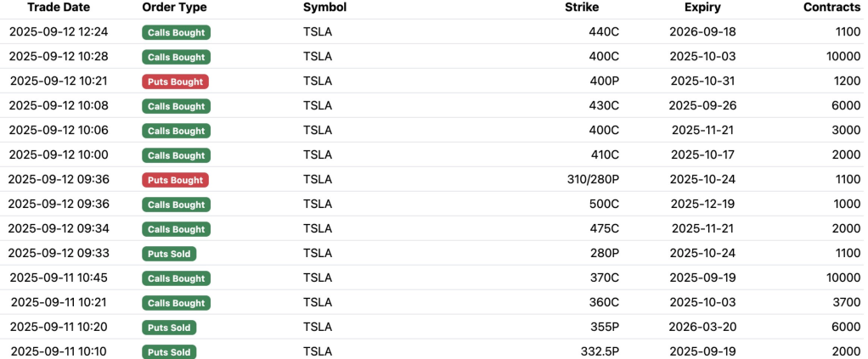Click the Trade Date column header

(59, 8)
